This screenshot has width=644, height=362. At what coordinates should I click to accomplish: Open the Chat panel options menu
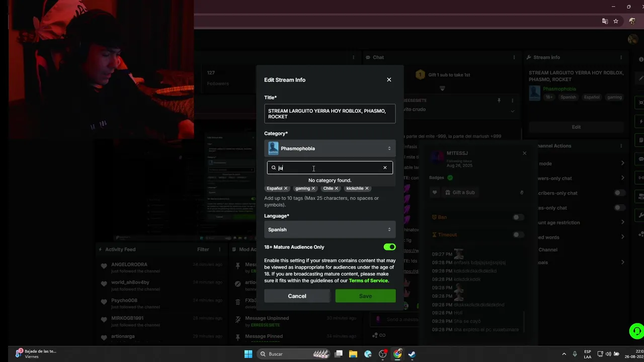click(514, 57)
